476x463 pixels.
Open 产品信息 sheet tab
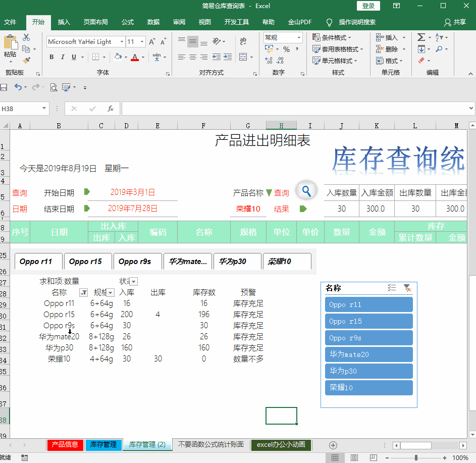pyautogui.click(x=65, y=445)
